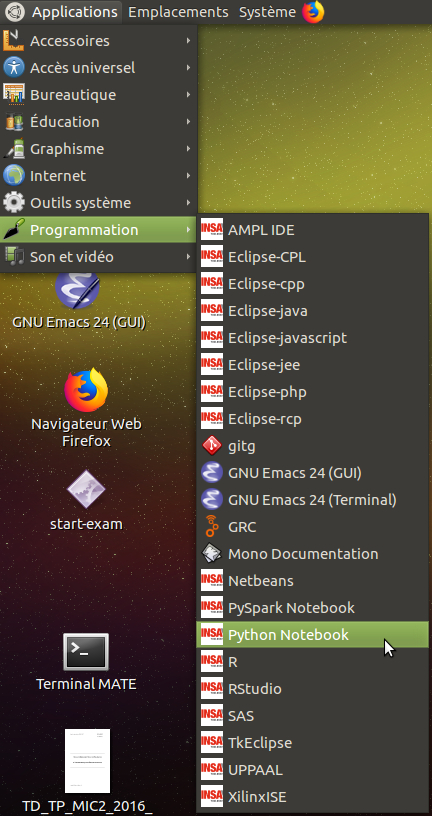Expand the Son et vidéo submenu arrow
Screen dimensions: 432x816
(x=188, y=257)
